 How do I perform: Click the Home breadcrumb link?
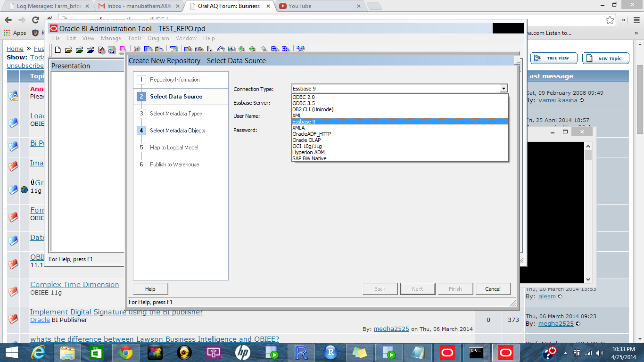15,49
